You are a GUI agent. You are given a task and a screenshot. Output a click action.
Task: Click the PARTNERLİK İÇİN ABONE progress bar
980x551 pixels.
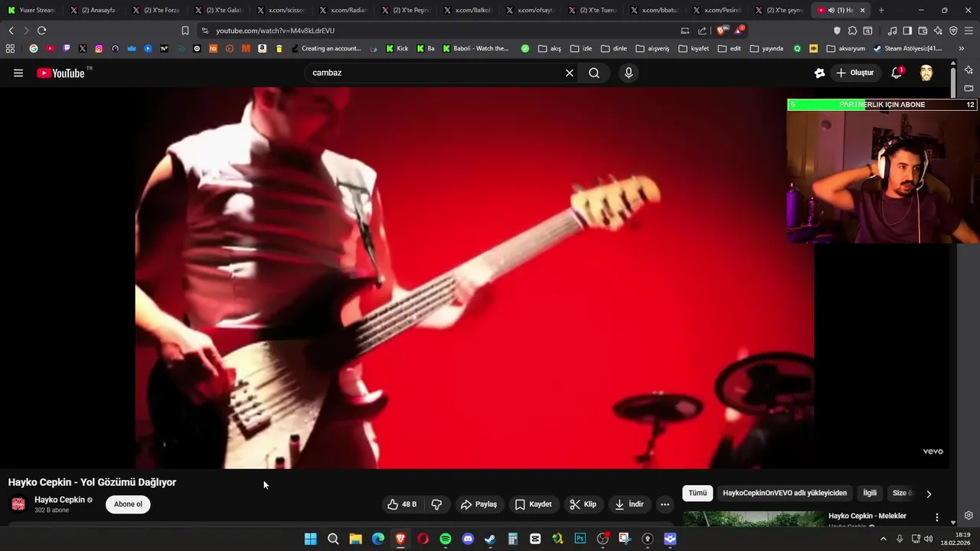coord(882,105)
